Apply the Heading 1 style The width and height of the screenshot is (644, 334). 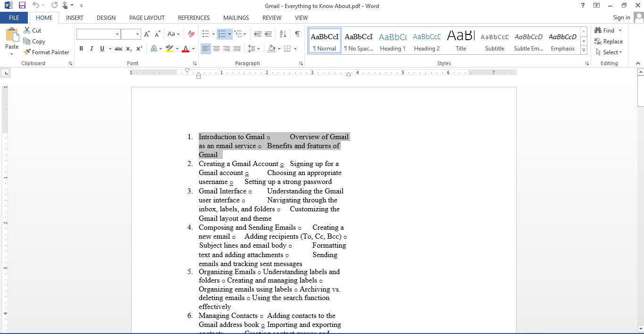point(392,41)
